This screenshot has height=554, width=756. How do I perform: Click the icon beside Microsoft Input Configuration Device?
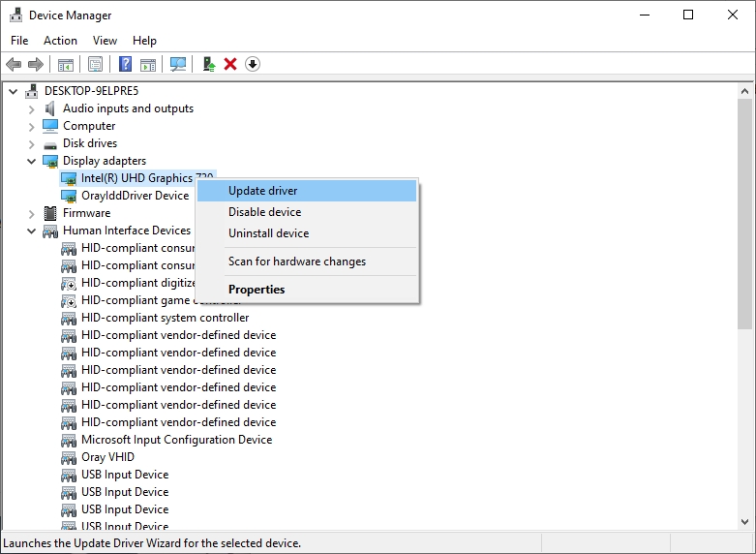click(69, 440)
